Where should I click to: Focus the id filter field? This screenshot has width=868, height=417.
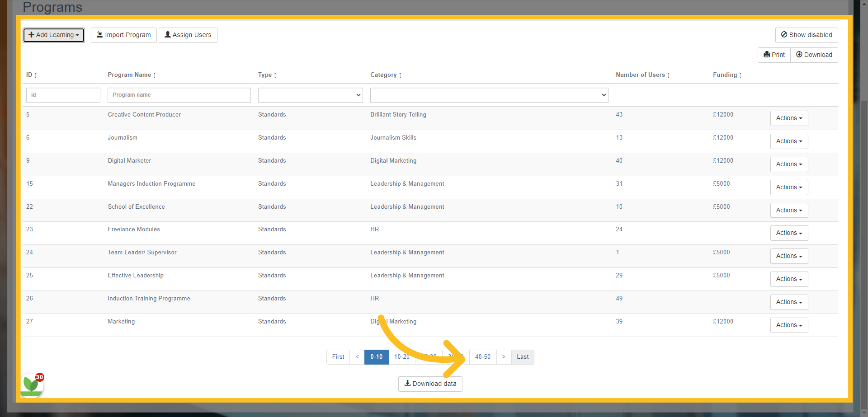coord(63,95)
